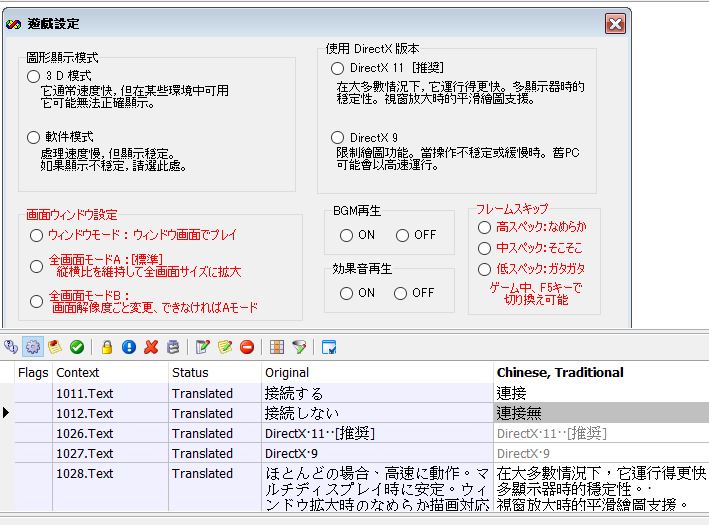
Task: Select 中スペック:そこそこ frame skip option
Action: (484, 248)
